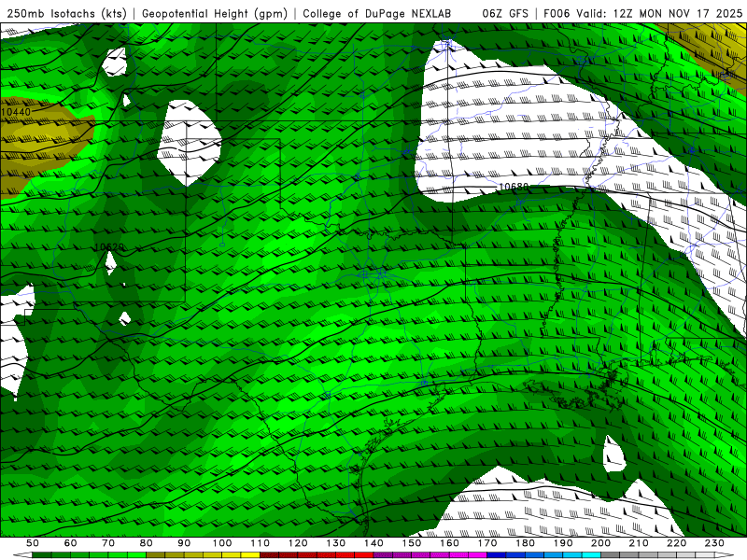Image resolution: width=747 pixels, height=560 pixels.
Task: Click the right arrow end of the color bar
Action: tap(725, 554)
